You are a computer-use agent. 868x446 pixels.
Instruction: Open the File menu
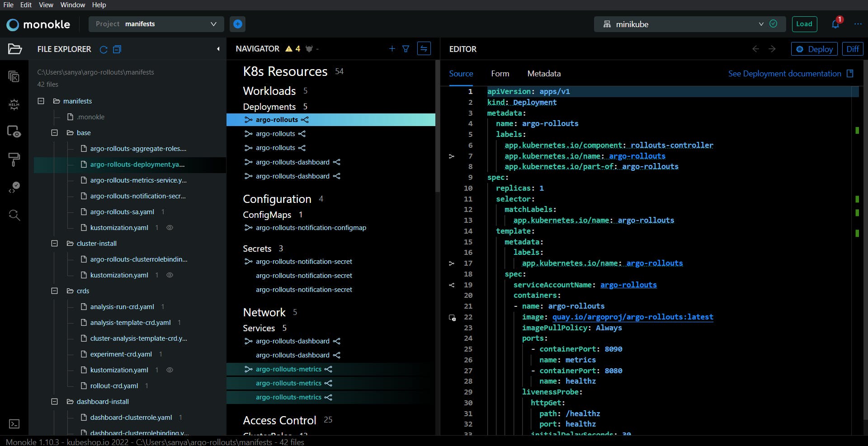9,5
